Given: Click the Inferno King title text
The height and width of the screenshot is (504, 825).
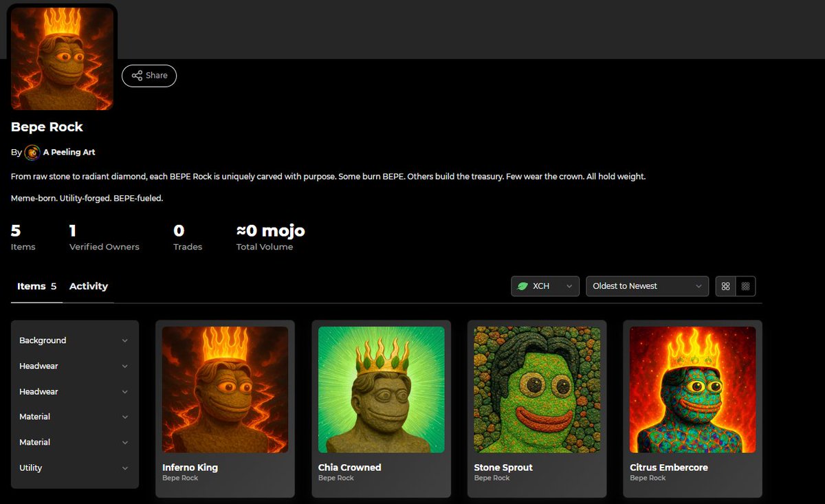Looking at the screenshot, I should click(x=190, y=468).
